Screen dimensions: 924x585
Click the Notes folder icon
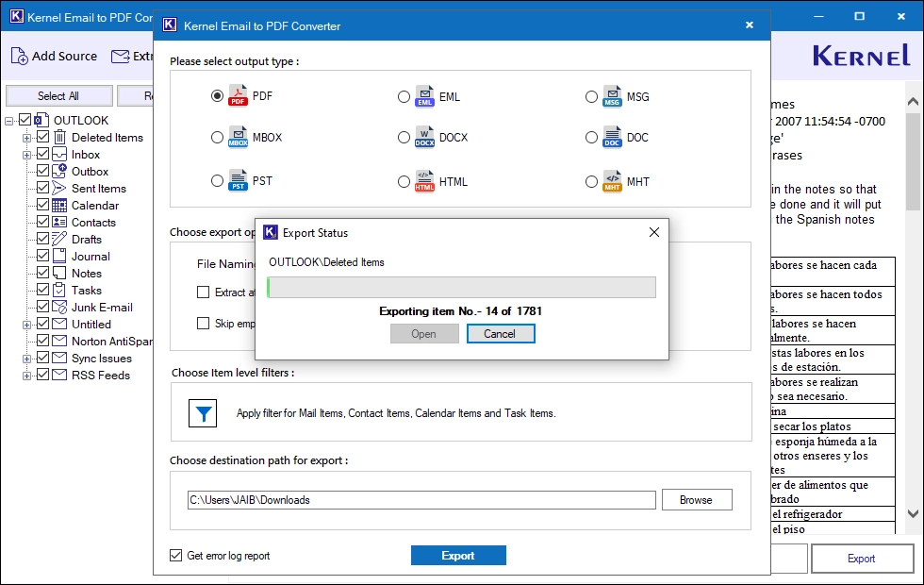pyautogui.click(x=59, y=273)
